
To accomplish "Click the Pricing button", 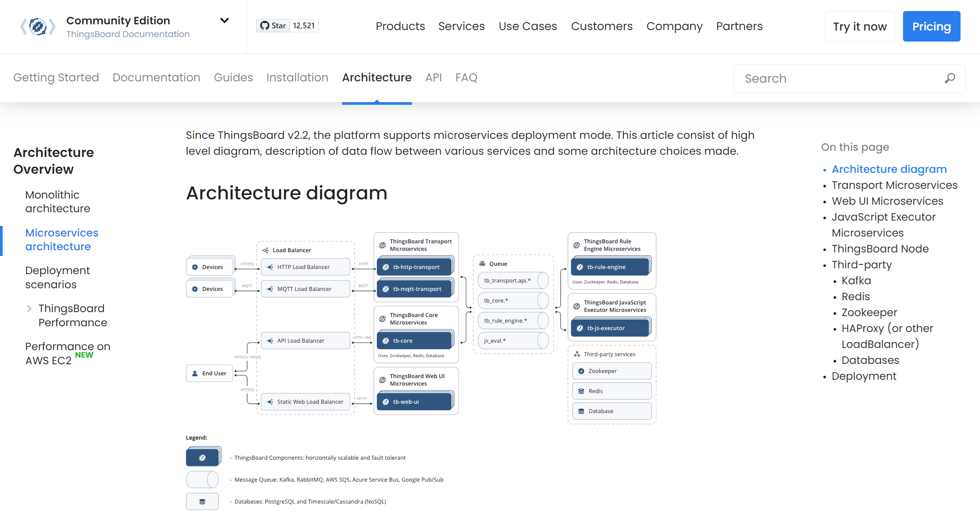I will point(931,27).
